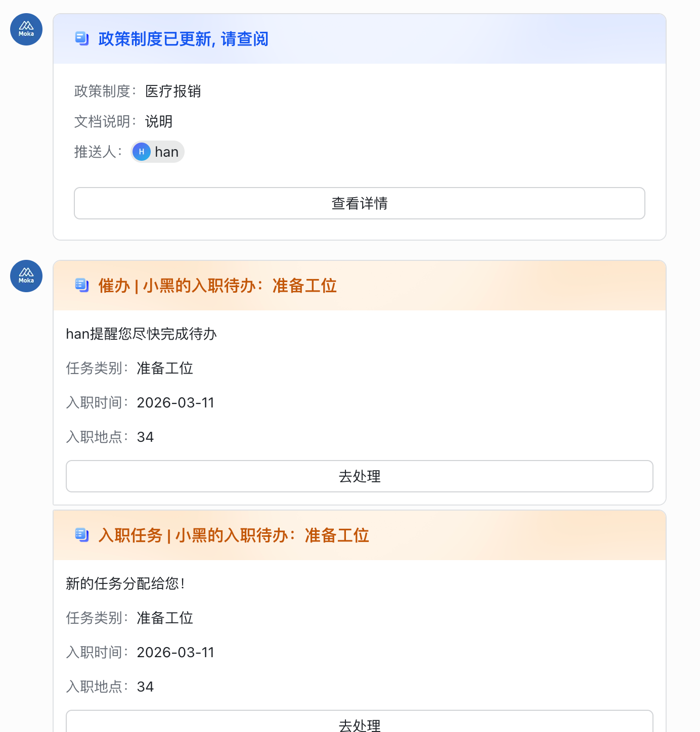This screenshot has height=732, width=700.
Task: Click the document icon in 政策制度已更新 header
Action: pos(81,38)
